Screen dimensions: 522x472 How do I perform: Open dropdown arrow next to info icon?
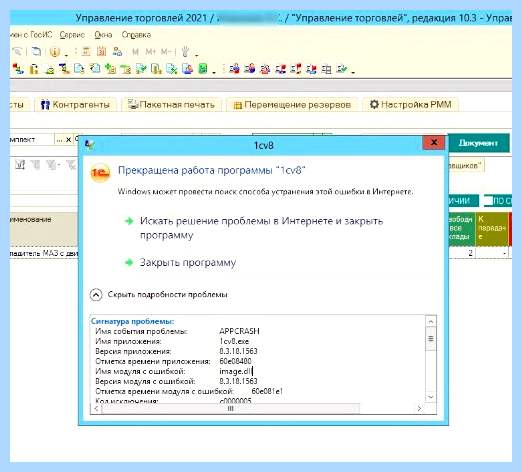click(x=66, y=54)
